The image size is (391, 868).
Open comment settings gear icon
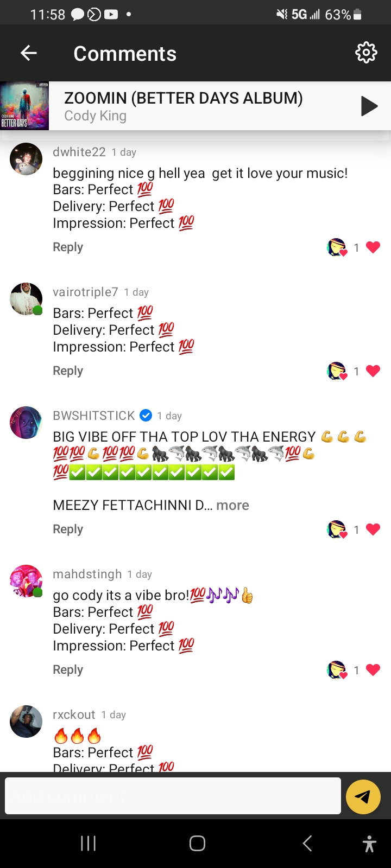(365, 53)
